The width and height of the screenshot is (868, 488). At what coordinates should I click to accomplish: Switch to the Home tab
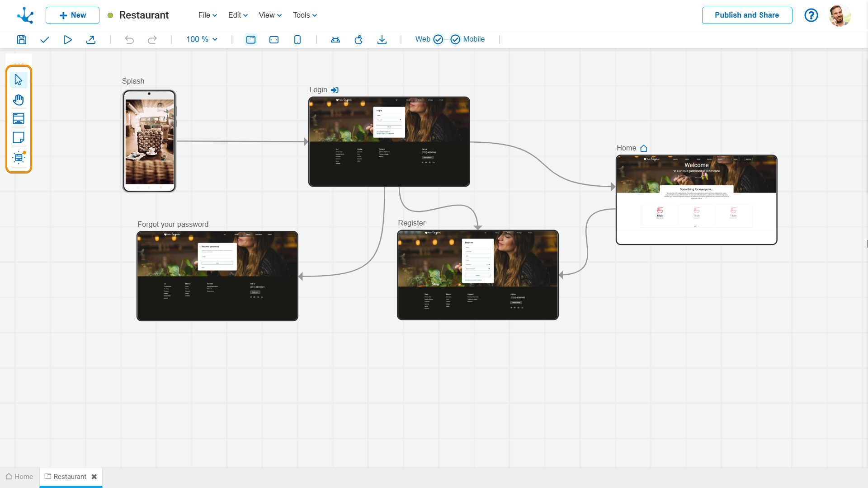tap(19, 477)
